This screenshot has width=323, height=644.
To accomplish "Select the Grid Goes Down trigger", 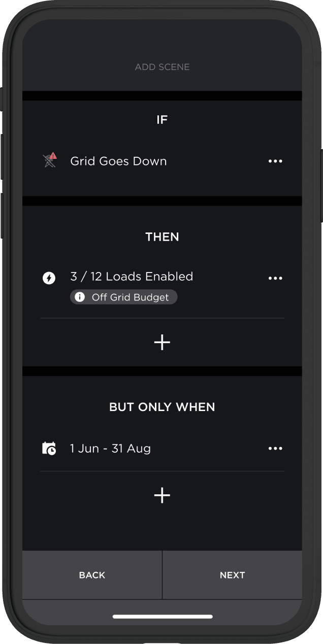I will click(x=118, y=161).
